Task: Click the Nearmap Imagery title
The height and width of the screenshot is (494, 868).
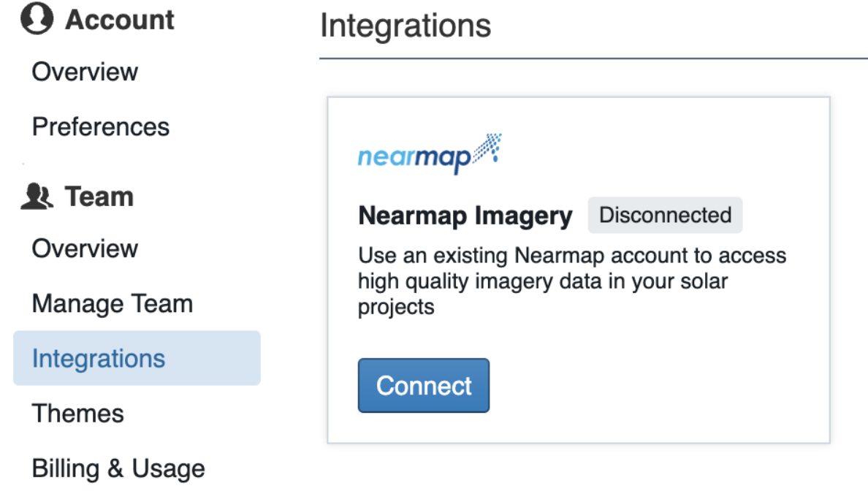Action: 465,216
